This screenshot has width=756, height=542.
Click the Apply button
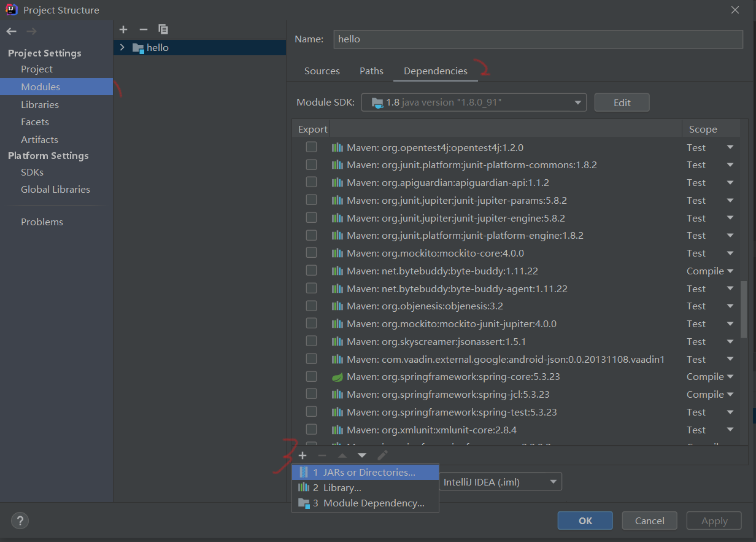point(714,521)
